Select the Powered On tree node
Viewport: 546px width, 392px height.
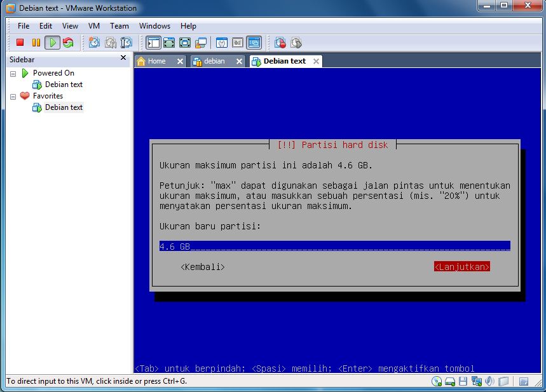[x=53, y=73]
